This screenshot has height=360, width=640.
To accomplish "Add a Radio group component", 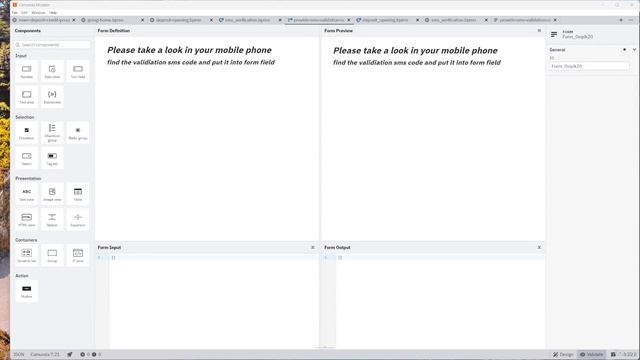I will (78, 133).
